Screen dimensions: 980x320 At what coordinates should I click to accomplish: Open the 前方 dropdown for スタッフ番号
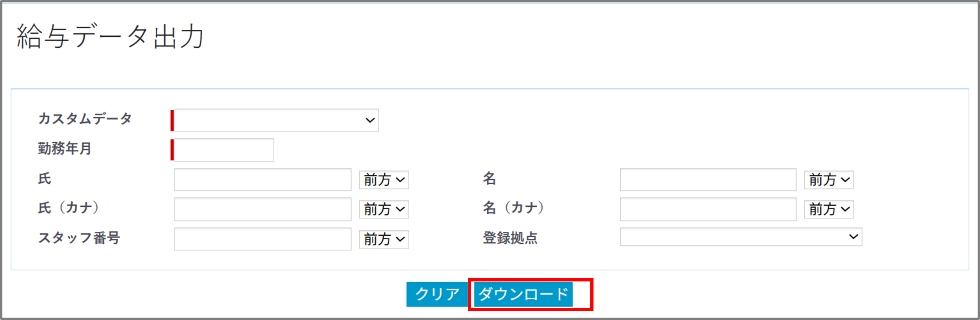coord(384,239)
